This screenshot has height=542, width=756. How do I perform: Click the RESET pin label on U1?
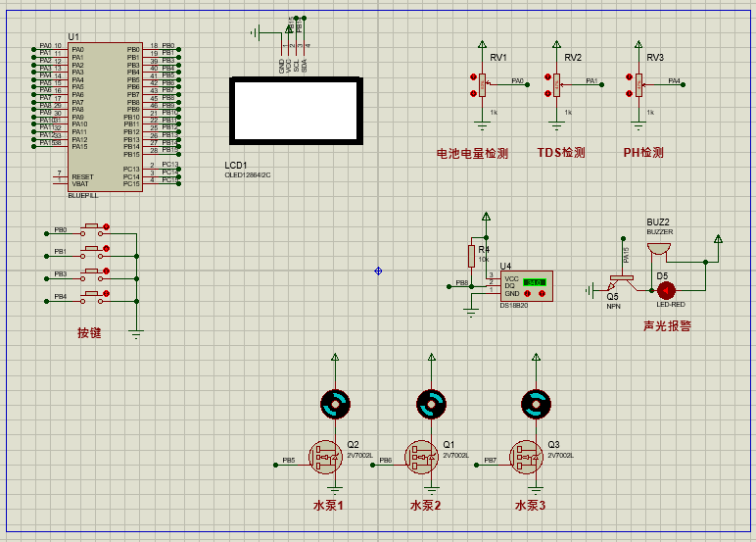(82, 176)
